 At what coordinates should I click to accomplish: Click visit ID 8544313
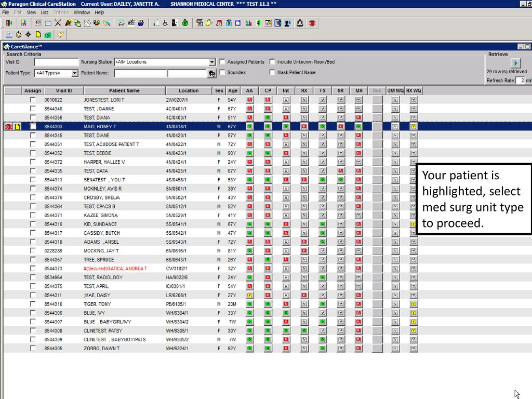54,180
